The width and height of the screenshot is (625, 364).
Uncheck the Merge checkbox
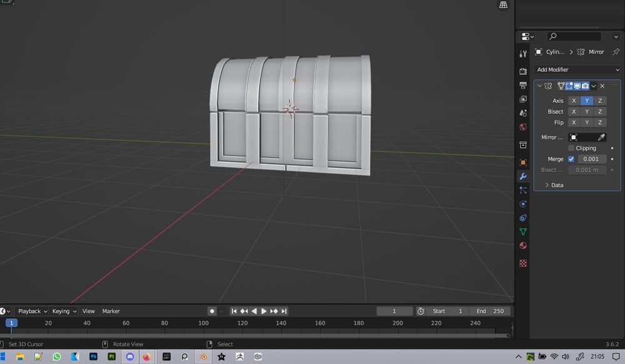[x=571, y=159]
